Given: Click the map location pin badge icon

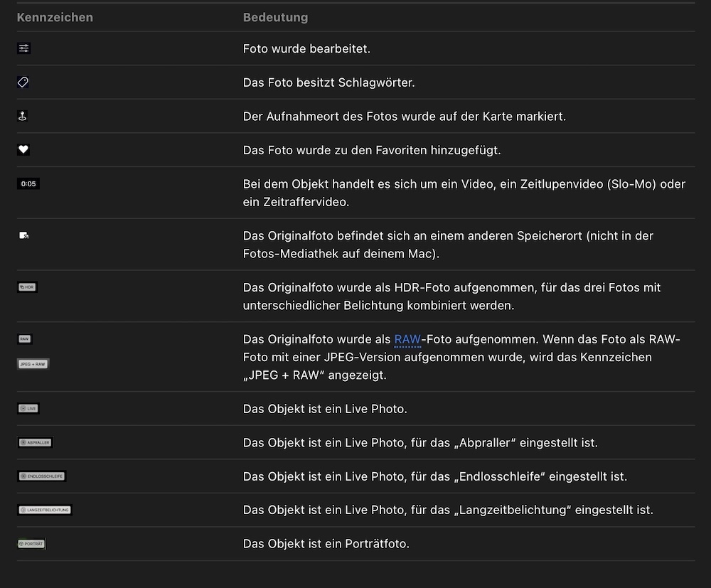Looking at the screenshot, I should click(x=23, y=116).
